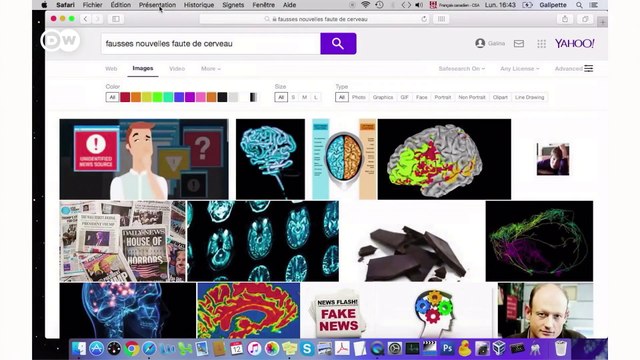Filter image type by Face

pyautogui.click(x=422, y=97)
